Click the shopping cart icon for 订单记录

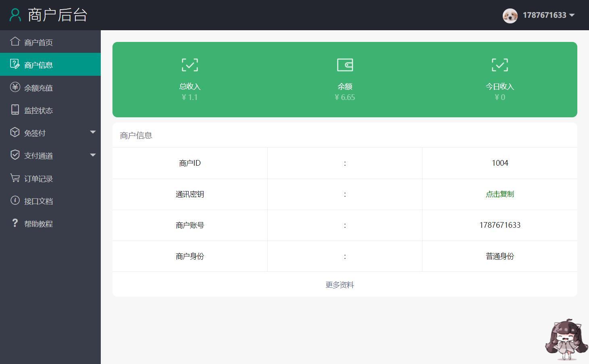click(x=15, y=178)
